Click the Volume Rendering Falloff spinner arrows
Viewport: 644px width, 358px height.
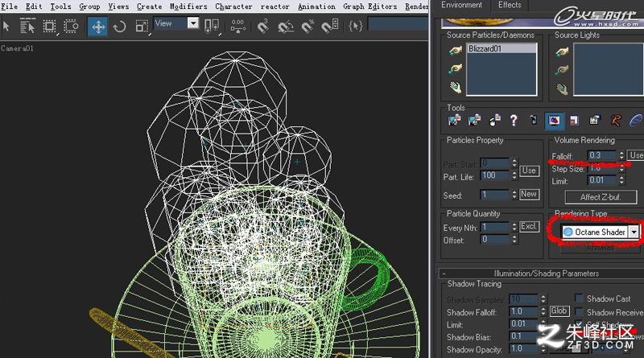click(x=621, y=155)
